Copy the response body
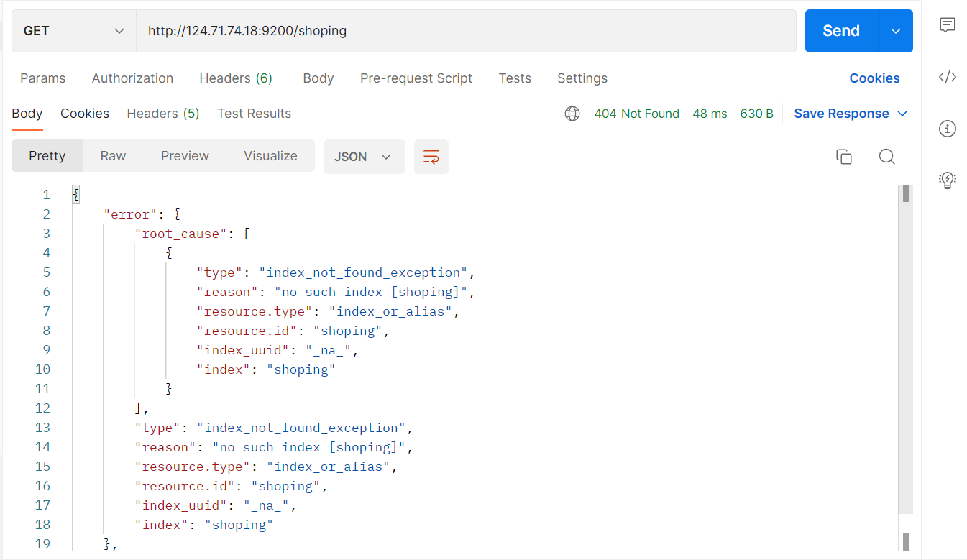 [844, 157]
